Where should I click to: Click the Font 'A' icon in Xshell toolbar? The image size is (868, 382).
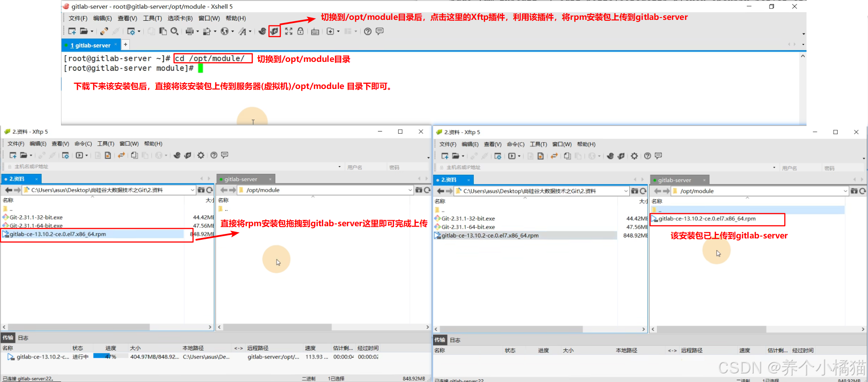point(243,31)
